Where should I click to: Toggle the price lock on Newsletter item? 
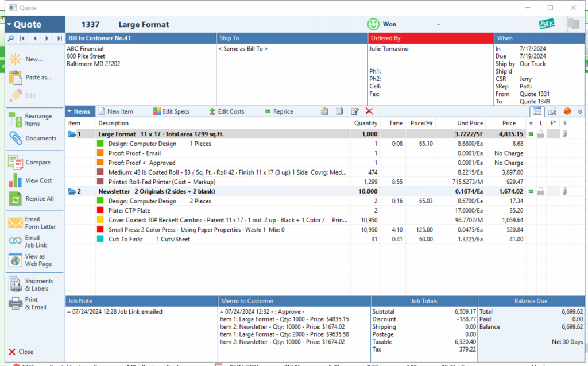tap(541, 191)
